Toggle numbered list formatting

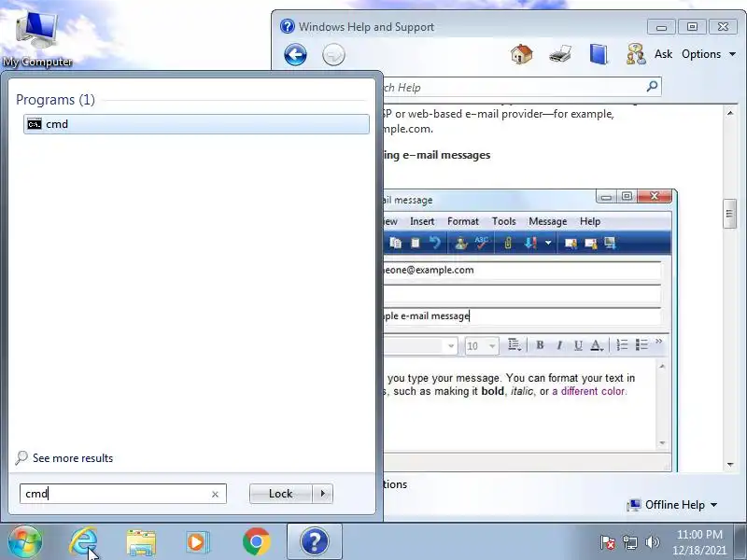click(x=622, y=344)
